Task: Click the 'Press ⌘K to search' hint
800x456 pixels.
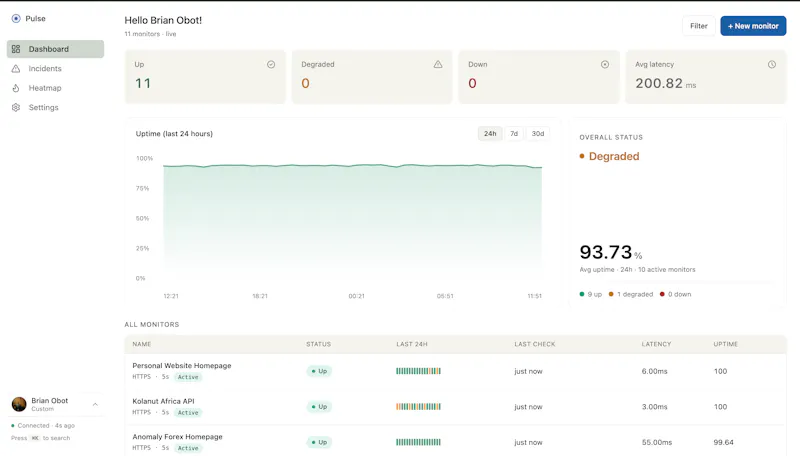Action: pos(40,438)
